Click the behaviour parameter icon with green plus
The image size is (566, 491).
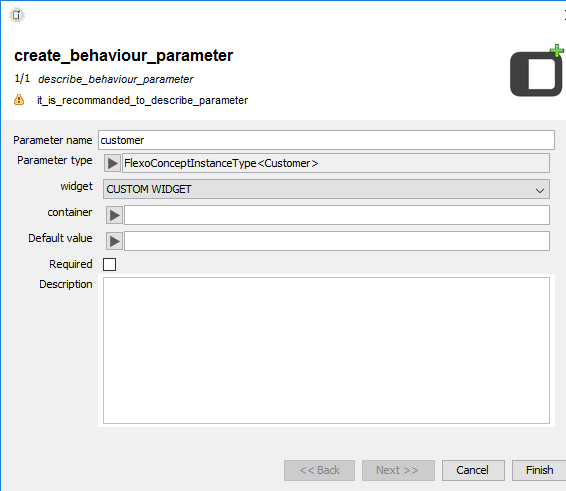coord(537,71)
